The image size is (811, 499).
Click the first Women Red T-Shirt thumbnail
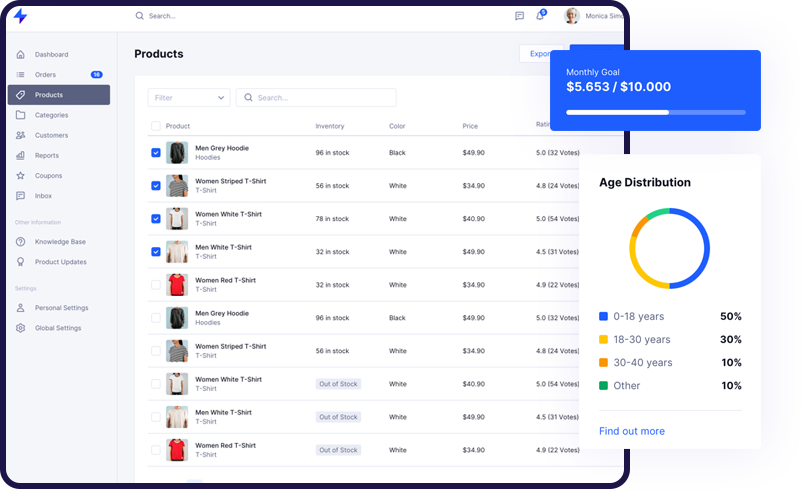pyautogui.click(x=177, y=285)
